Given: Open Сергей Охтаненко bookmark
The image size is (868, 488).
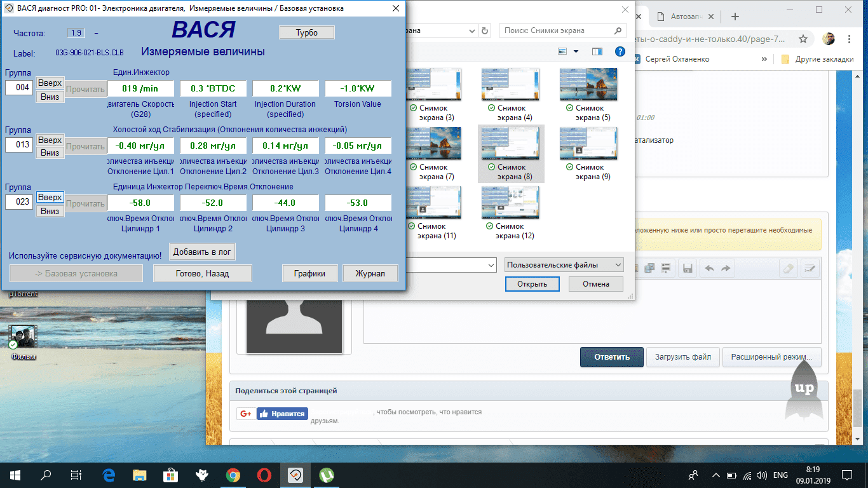Looking at the screenshot, I should pos(672,59).
